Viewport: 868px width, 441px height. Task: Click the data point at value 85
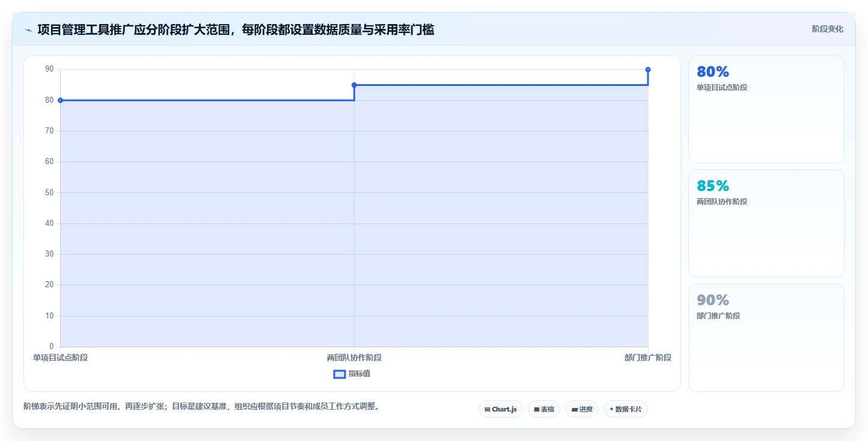(354, 85)
